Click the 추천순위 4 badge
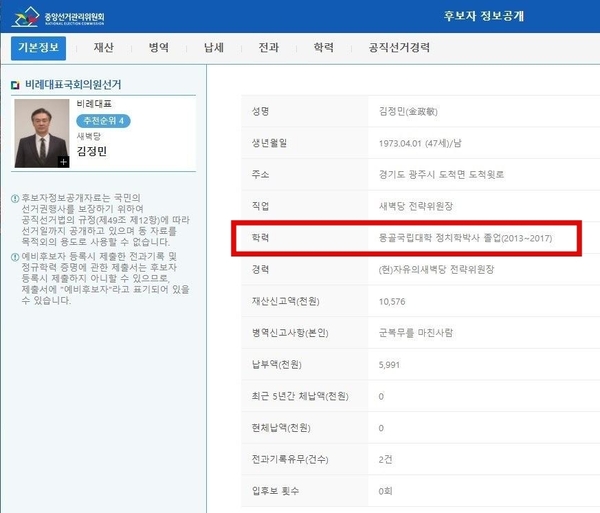The height and width of the screenshot is (513, 600). click(103, 120)
